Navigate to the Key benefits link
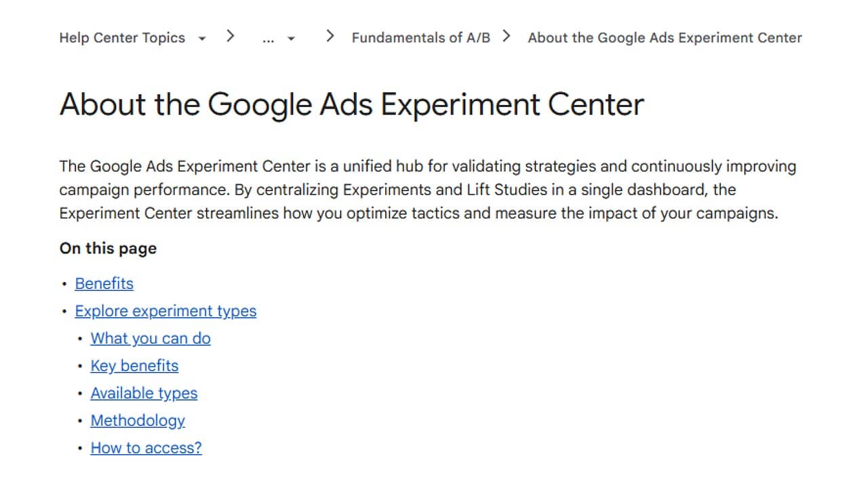The image size is (868, 488). coord(134,366)
